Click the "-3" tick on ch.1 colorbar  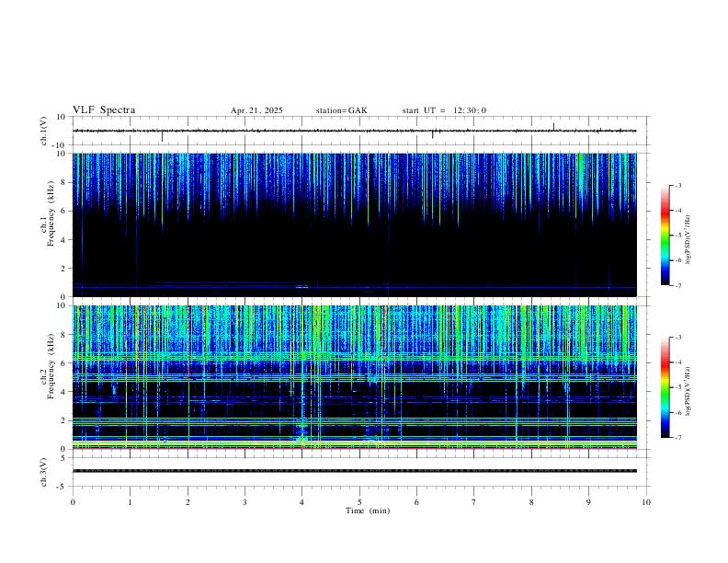(x=678, y=185)
